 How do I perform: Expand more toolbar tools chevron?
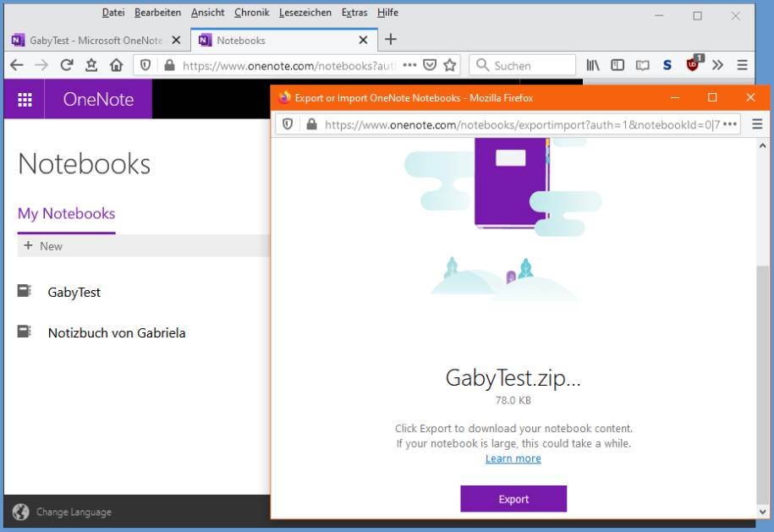pos(717,65)
